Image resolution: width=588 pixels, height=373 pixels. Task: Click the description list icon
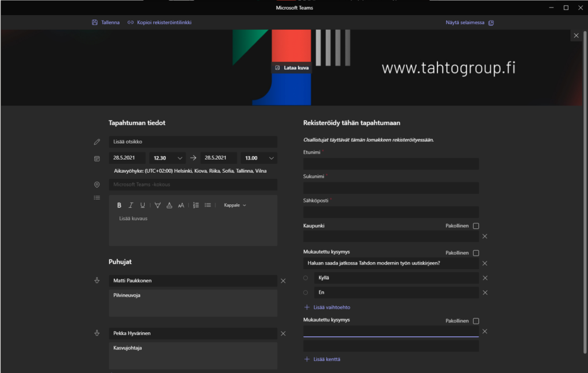tap(97, 198)
